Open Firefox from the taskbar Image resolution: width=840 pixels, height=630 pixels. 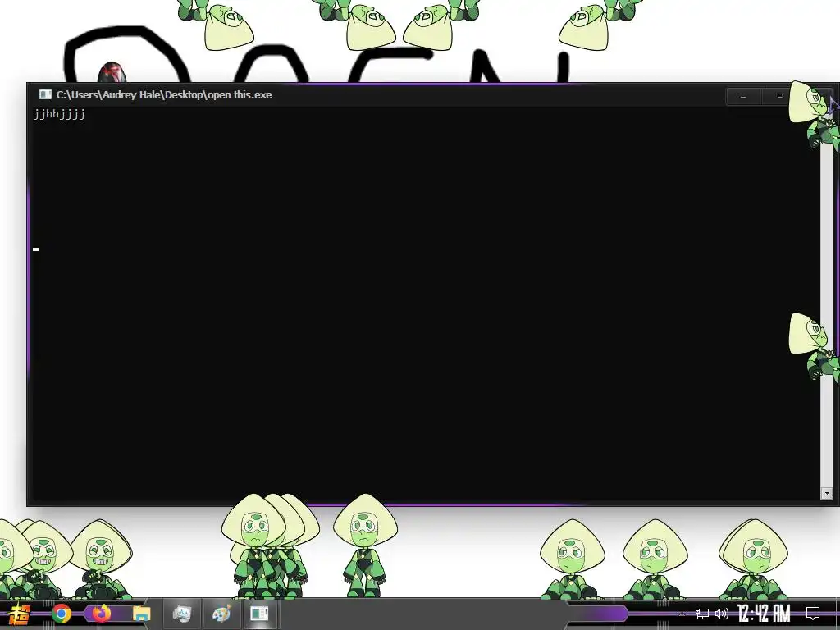101,614
